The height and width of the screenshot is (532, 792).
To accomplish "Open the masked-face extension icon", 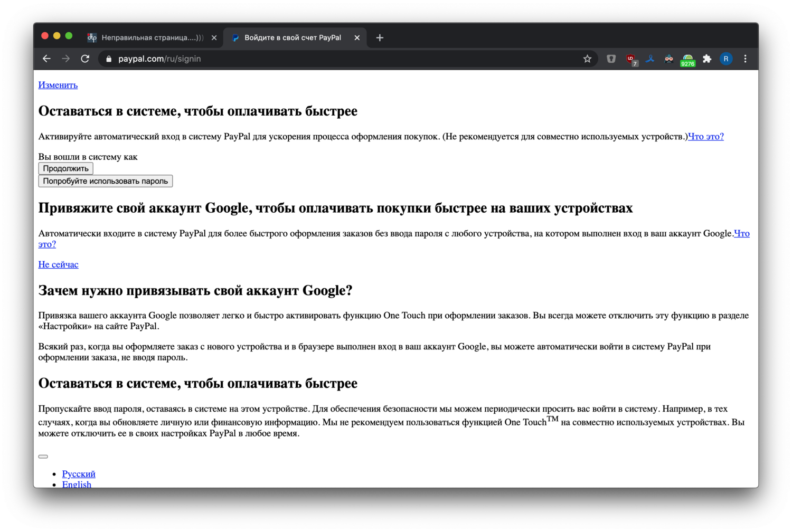I will pos(669,59).
